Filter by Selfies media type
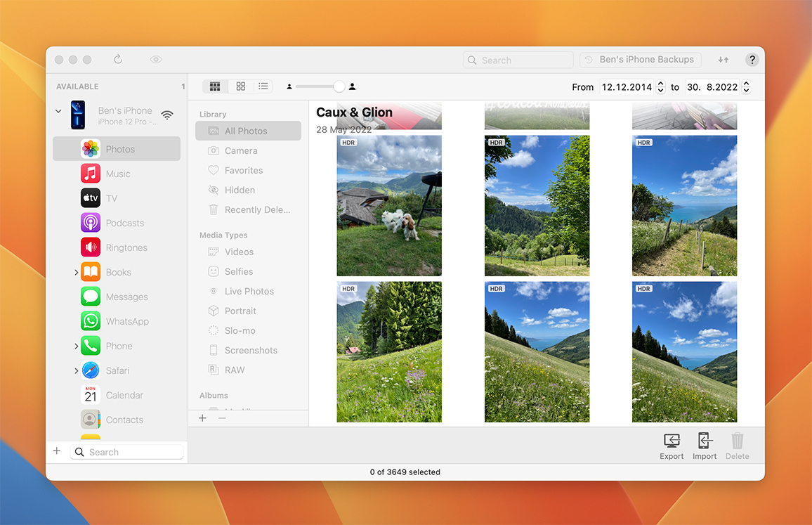The image size is (812, 525). [x=248, y=271]
